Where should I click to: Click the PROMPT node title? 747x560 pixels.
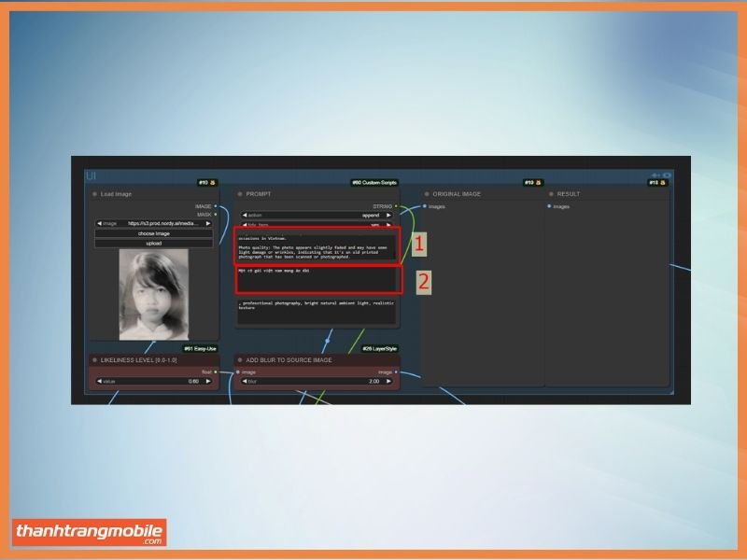tap(259, 194)
